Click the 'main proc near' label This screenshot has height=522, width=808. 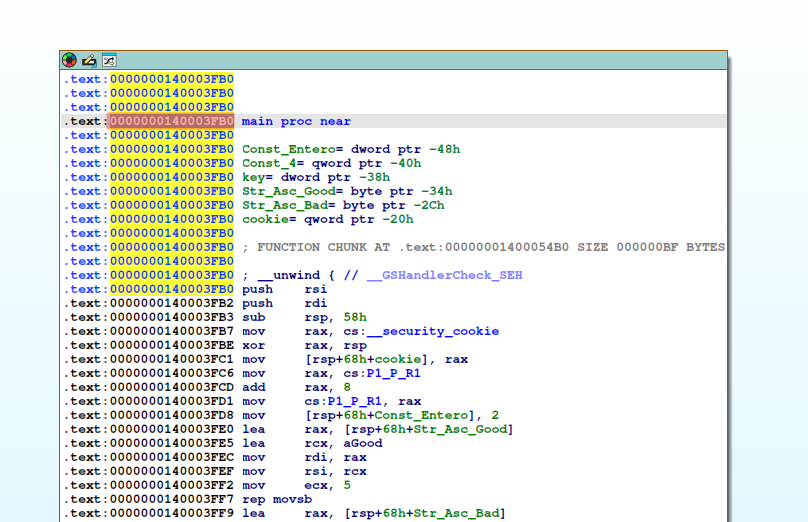click(x=296, y=121)
